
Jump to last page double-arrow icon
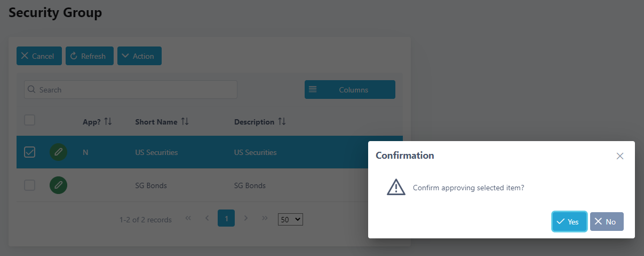click(265, 218)
